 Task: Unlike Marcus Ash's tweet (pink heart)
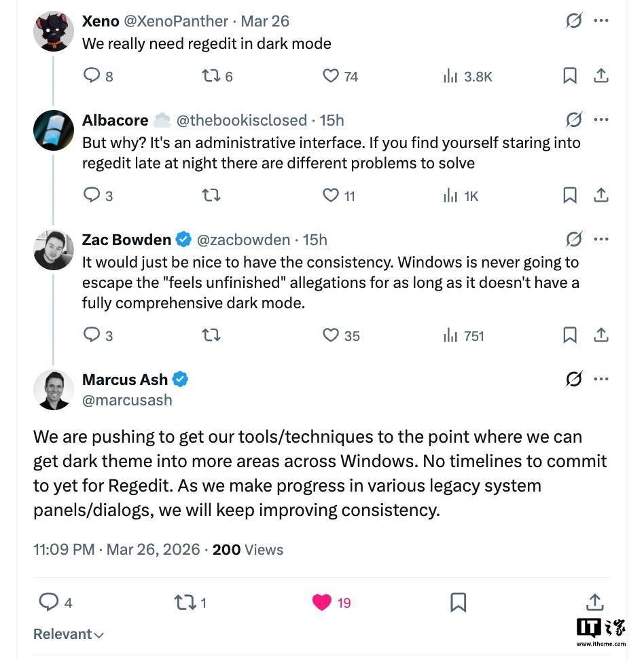coord(322,602)
